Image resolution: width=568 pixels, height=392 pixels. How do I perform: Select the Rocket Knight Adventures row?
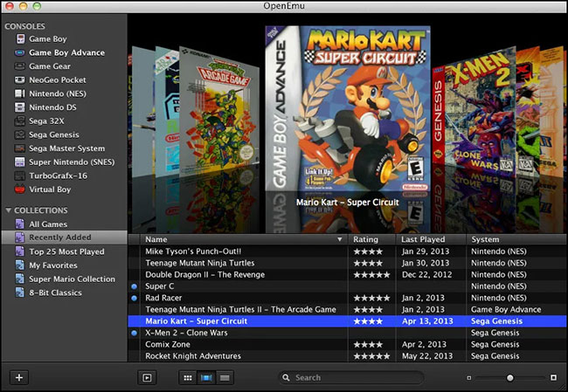[348, 356]
